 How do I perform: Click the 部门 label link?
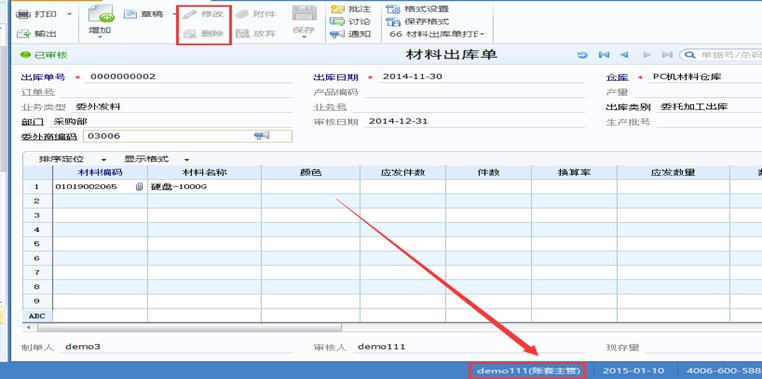[x=32, y=122]
